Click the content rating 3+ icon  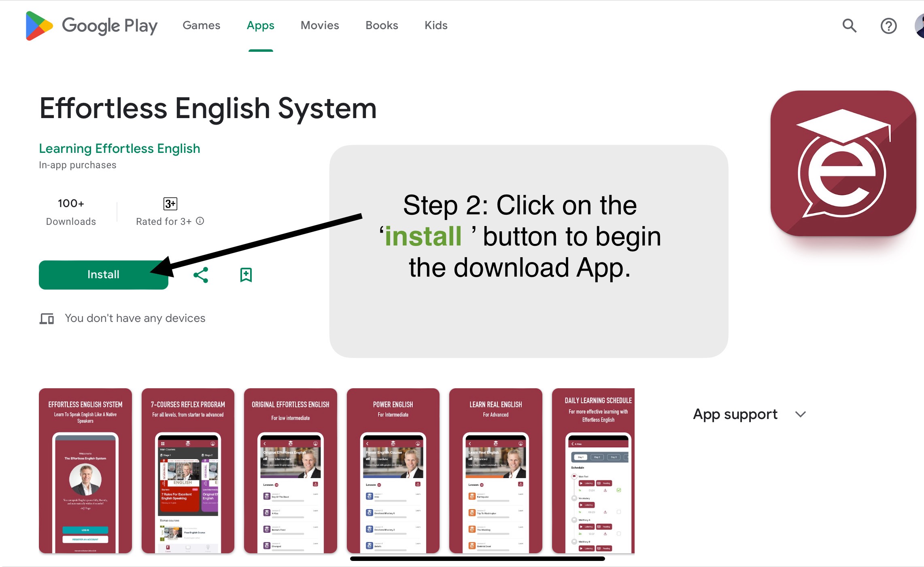coord(170,203)
